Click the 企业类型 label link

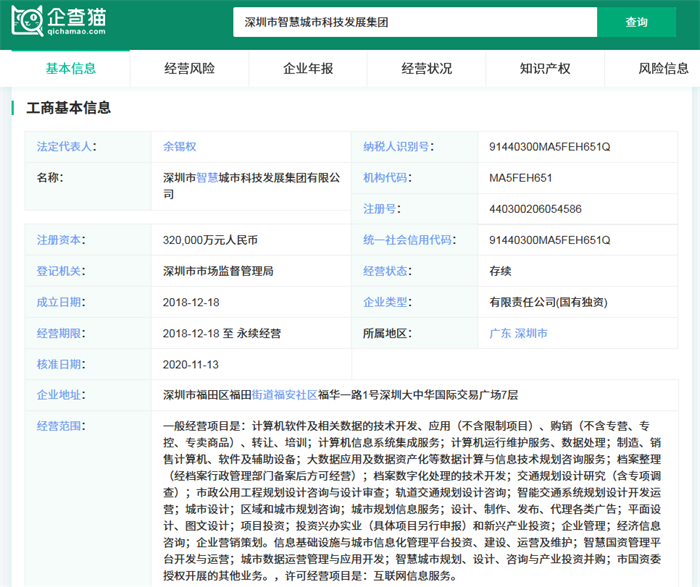385,302
